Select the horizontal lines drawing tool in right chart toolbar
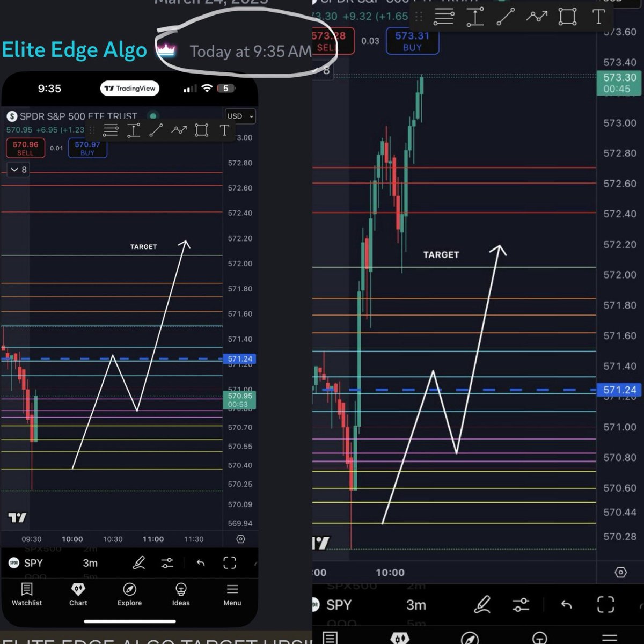The width and height of the screenshot is (644, 644). click(x=443, y=17)
